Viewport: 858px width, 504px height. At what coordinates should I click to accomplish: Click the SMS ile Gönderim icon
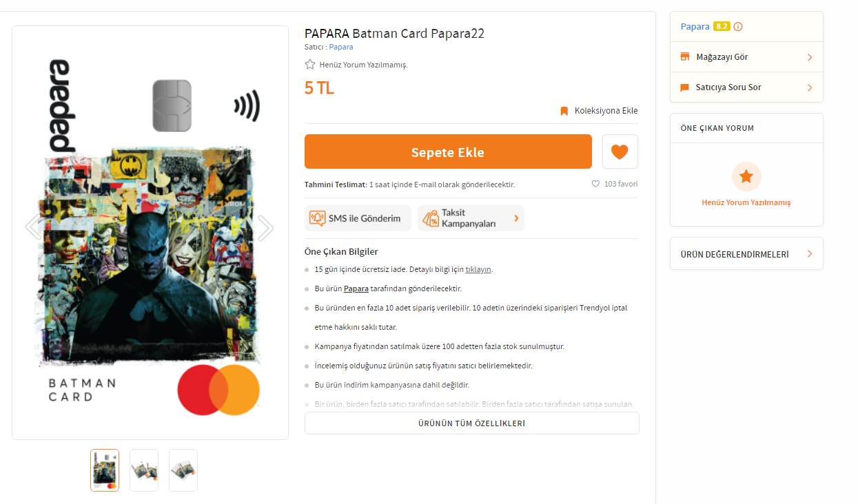[317, 218]
